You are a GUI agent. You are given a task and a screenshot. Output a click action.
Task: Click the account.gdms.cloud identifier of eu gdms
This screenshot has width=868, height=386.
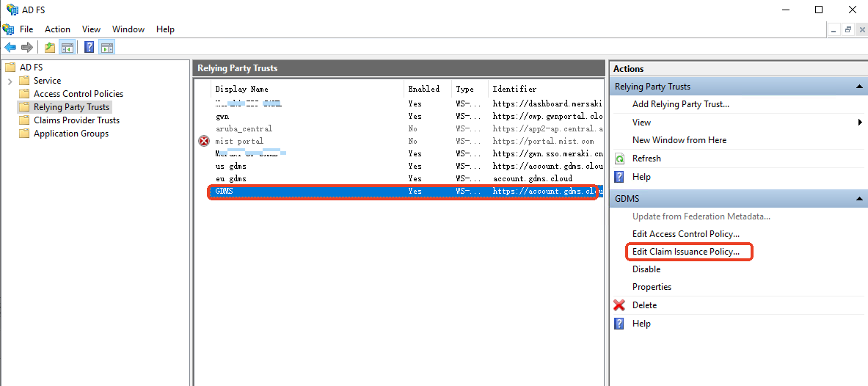tap(533, 179)
